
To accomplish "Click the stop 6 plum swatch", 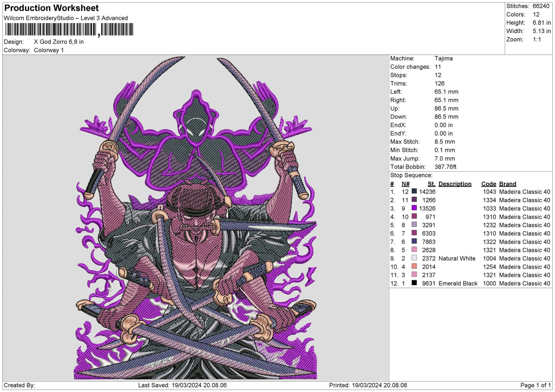I will pos(414,233).
